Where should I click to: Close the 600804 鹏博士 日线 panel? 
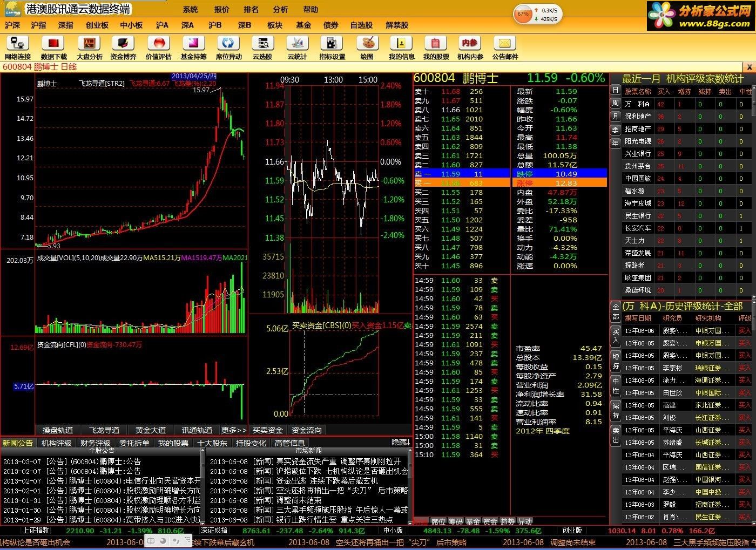click(x=749, y=67)
